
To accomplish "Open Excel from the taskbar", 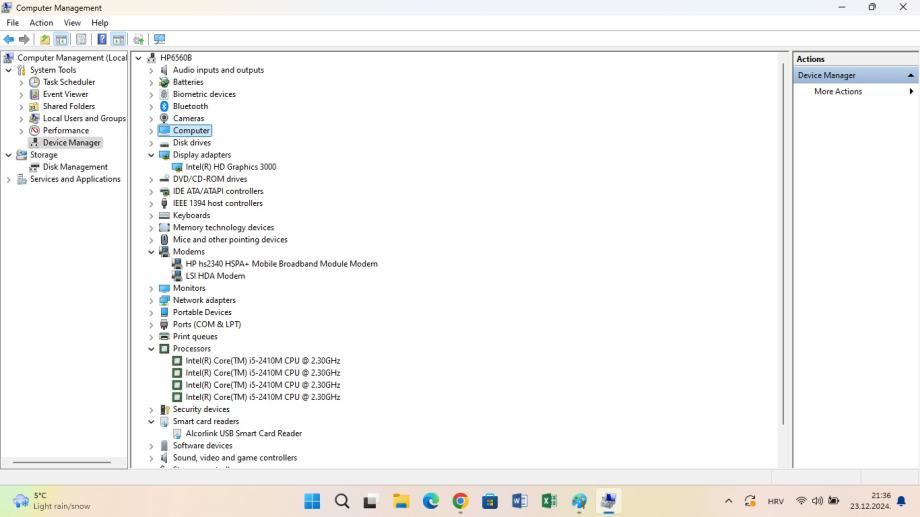I will click(x=549, y=501).
